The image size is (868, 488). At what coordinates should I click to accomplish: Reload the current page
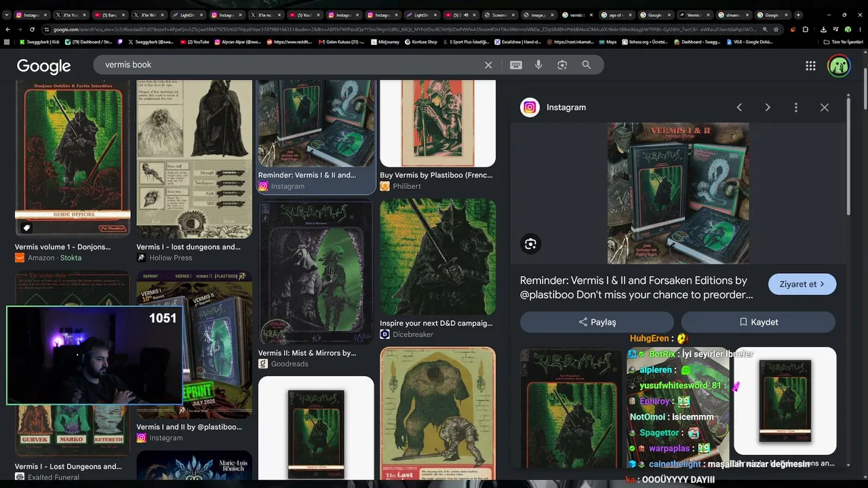coord(32,30)
